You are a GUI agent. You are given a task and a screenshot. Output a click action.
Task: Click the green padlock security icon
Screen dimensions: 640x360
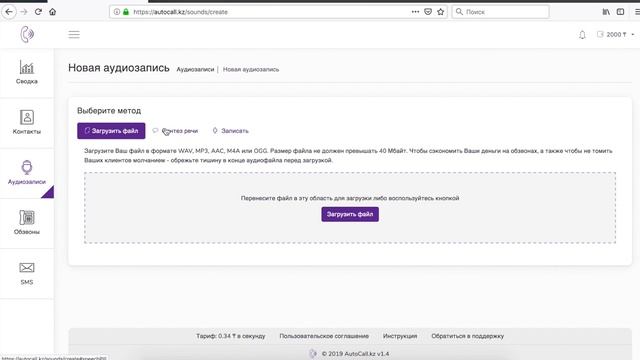126,12
